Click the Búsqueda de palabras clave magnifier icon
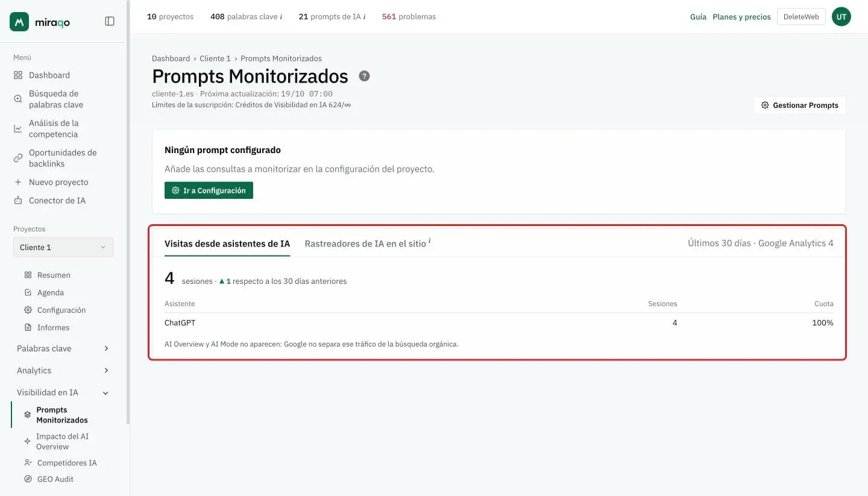The width and height of the screenshot is (868, 496). click(x=18, y=99)
